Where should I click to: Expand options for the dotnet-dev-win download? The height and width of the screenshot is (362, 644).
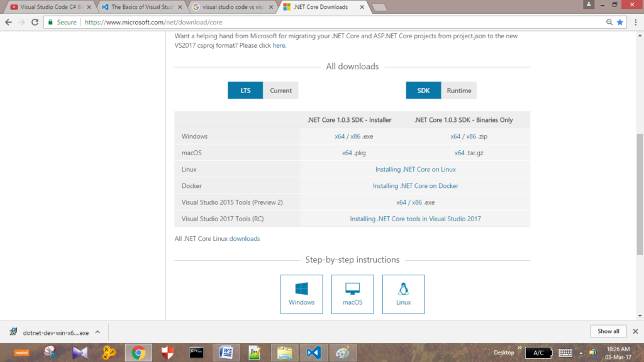(97, 332)
